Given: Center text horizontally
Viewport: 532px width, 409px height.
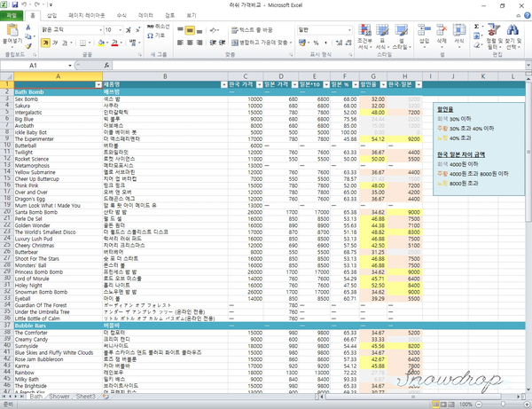Looking at the screenshot, I should 190,43.
